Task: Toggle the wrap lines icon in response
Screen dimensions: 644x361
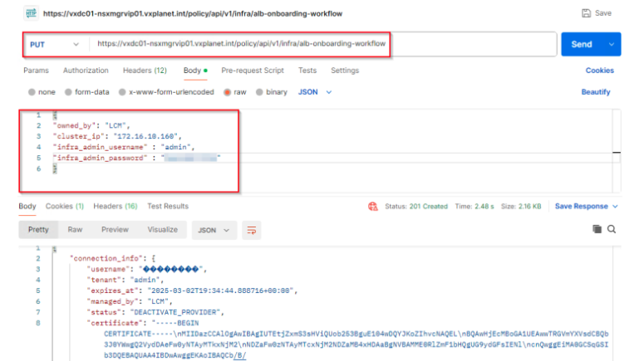Action: tap(250, 230)
